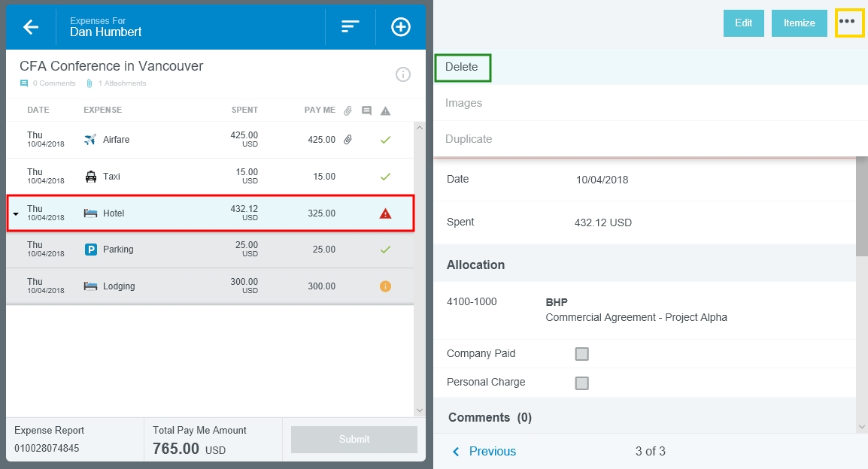Image resolution: width=868 pixels, height=469 pixels.
Task: Select Duplicate from the menu
Action: point(469,139)
